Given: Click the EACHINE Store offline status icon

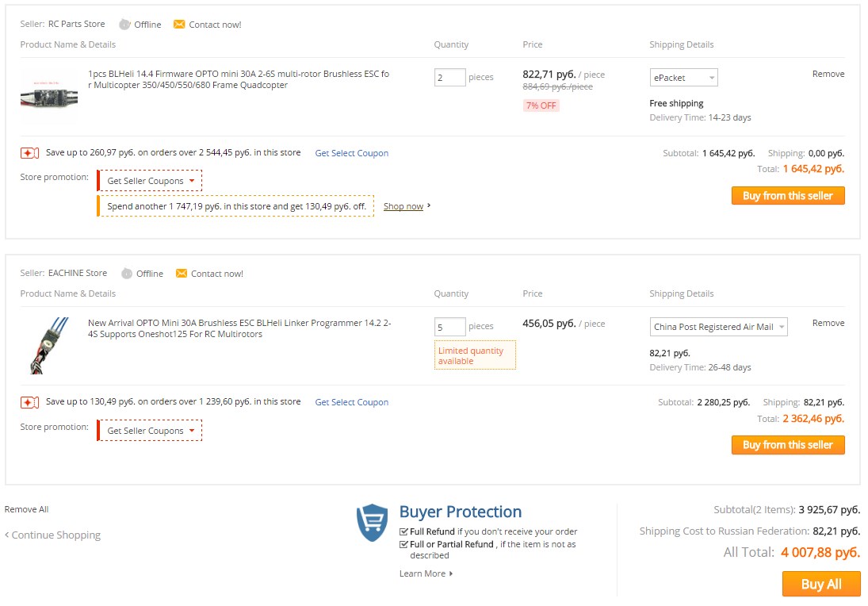Looking at the screenshot, I should pyautogui.click(x=127, y=274).
